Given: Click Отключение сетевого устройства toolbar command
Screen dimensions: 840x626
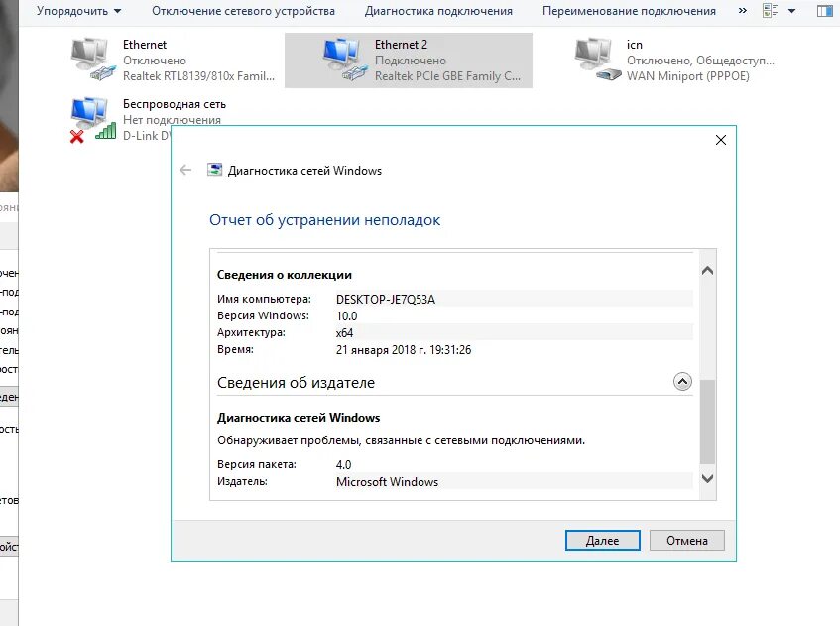Looking at the screenshot, I should click(243, 11).
